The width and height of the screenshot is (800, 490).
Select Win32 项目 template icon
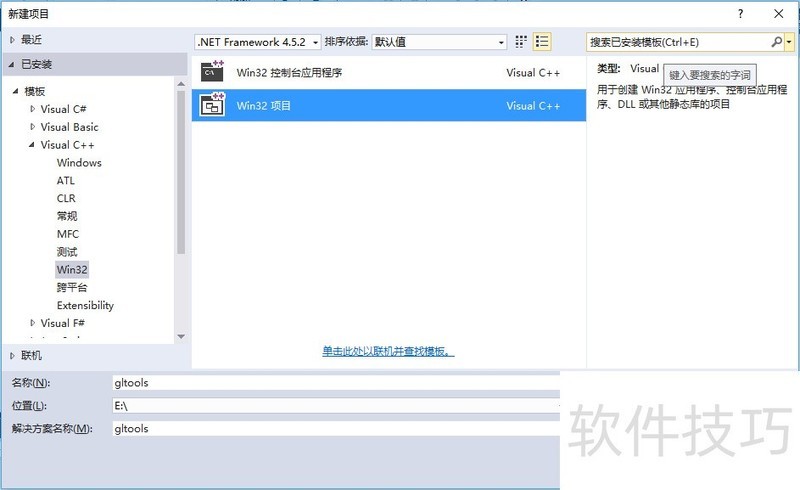(x=212, y=105)
